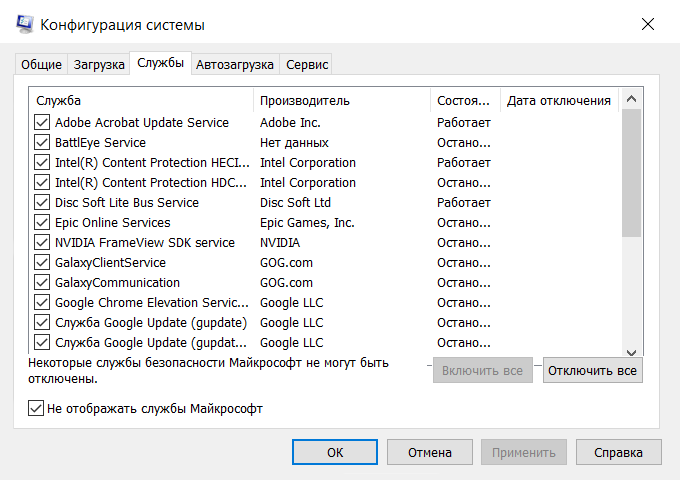Click the Нет данных manufacturer cell
Viewport: 680px width, 480px height.
click(x=294, y=143)
